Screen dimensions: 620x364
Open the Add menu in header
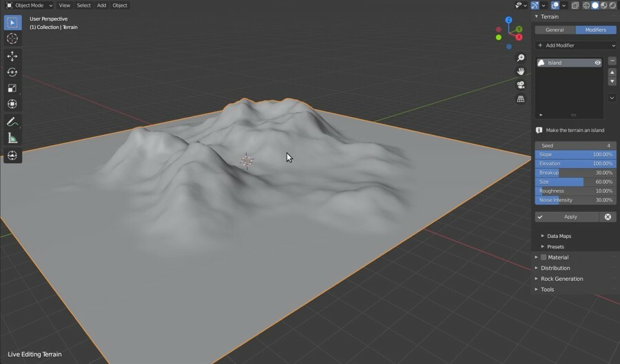pos(101,6)
